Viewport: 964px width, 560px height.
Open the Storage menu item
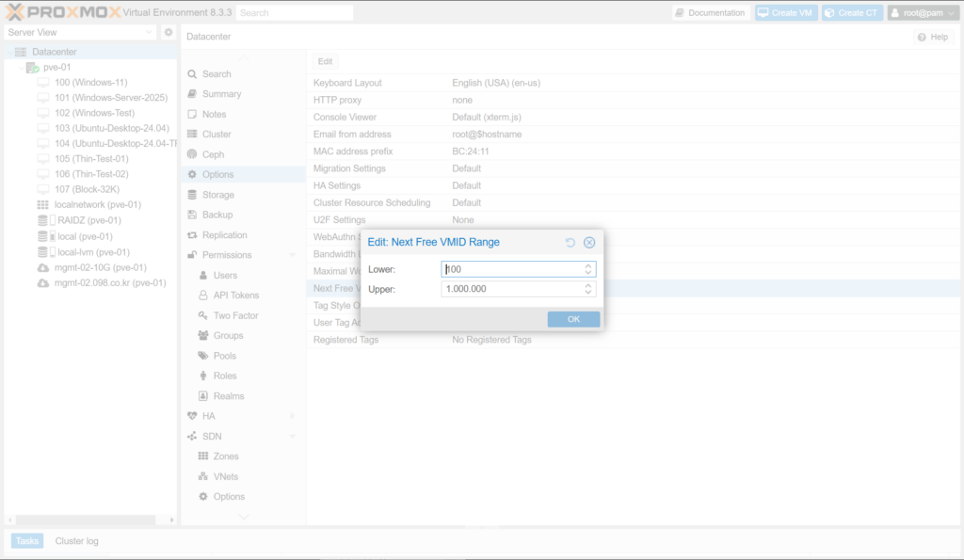[x=217, y=195]
